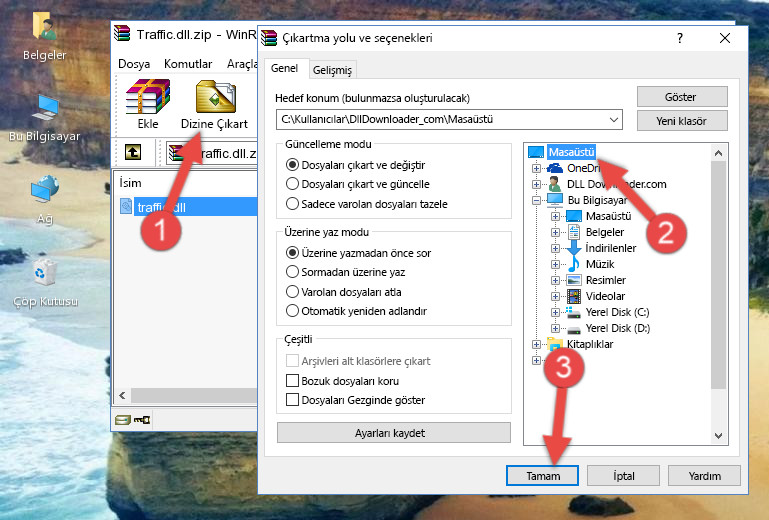This screenshot has width=769, height=520.
Task: Open the Belgeler desktop icon
Action: (44, 36)
